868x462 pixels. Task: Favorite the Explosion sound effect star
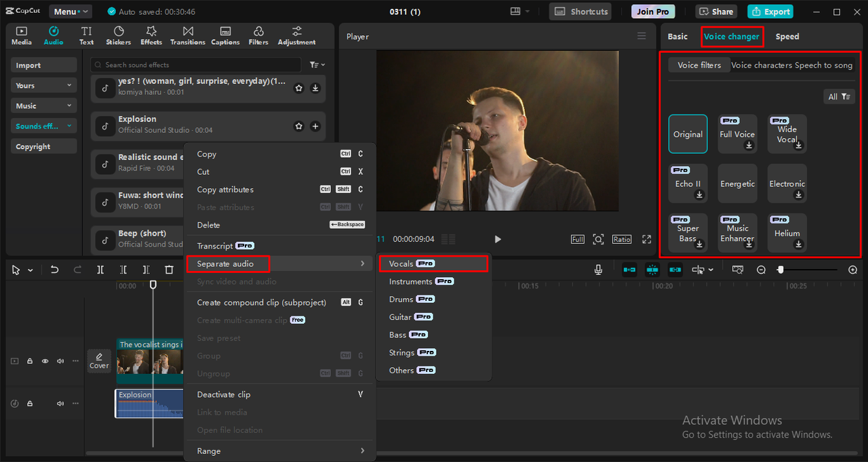coord(299,126)
